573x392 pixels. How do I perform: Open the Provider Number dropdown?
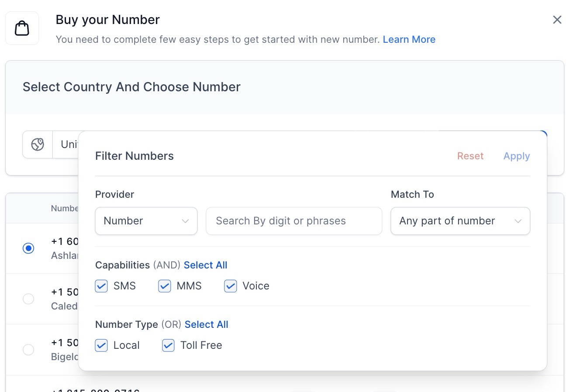pyautogui.click(x=146, y=221)
